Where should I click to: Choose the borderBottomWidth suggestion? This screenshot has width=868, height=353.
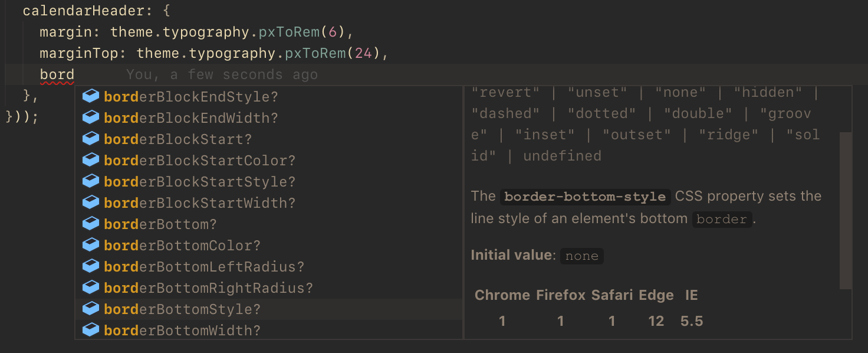point(269,331)
